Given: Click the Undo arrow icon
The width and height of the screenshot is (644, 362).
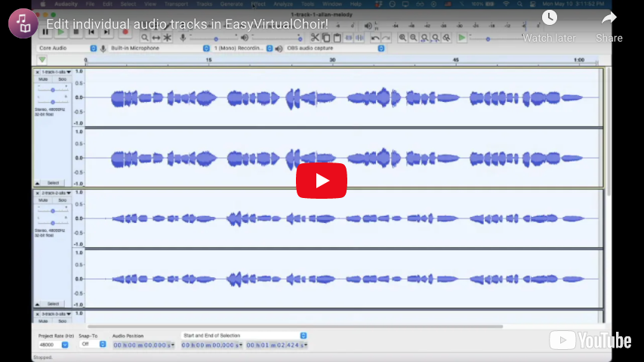Looking at the screenshot, I should click(x=375, y=38).
